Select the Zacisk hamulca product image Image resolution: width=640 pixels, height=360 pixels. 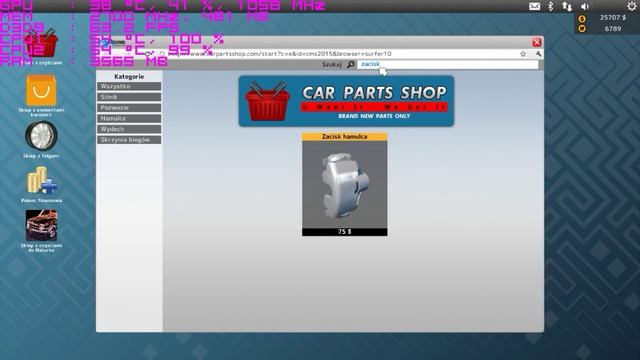click(344, 184)
